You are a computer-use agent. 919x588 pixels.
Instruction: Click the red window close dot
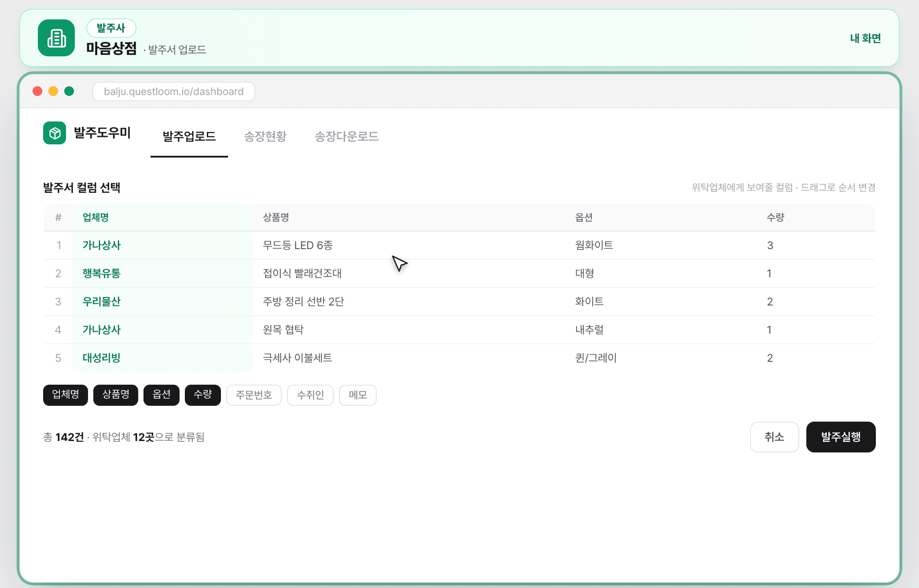[x=37, y=91]
